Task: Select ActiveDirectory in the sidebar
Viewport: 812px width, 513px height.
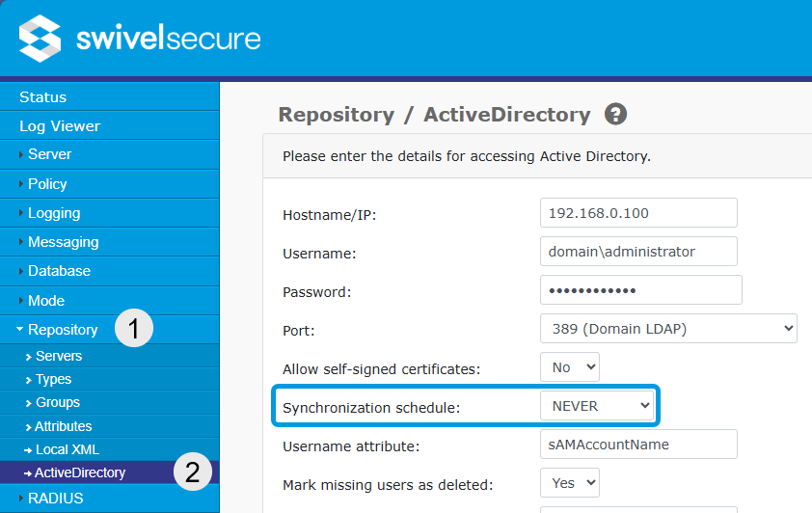Action: (80, 472)
